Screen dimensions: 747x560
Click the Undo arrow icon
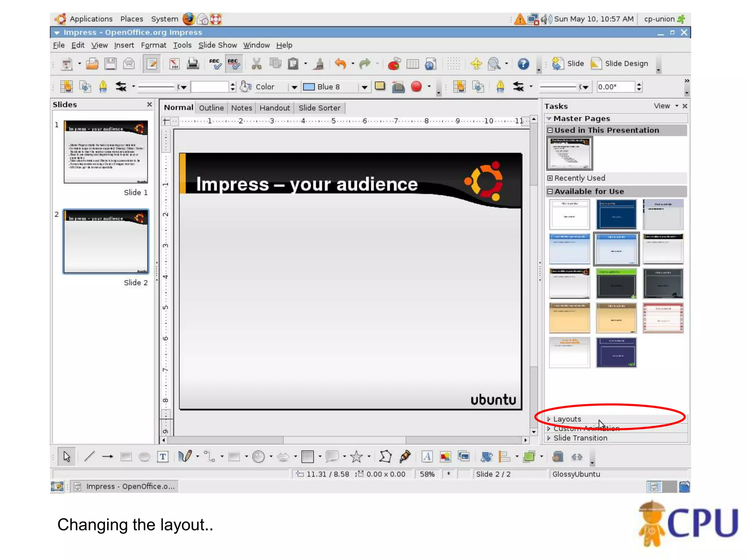click(340, 64)
